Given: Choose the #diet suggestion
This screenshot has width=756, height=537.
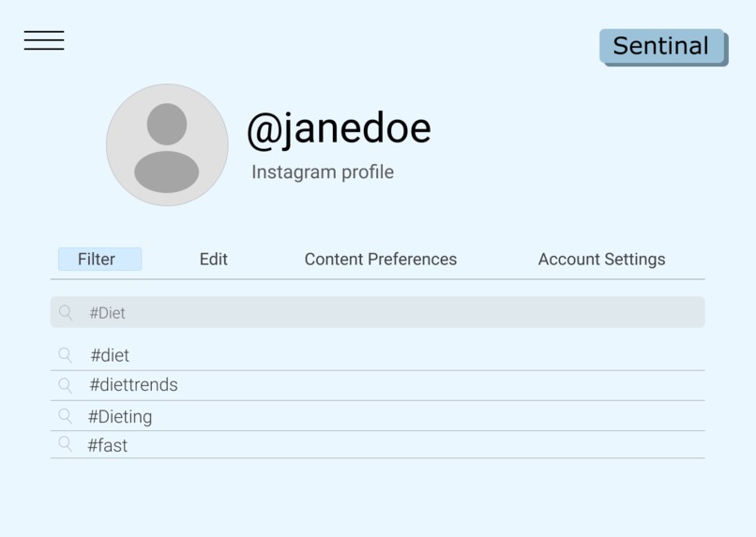Looking at the screenshot, I should 377,355.
